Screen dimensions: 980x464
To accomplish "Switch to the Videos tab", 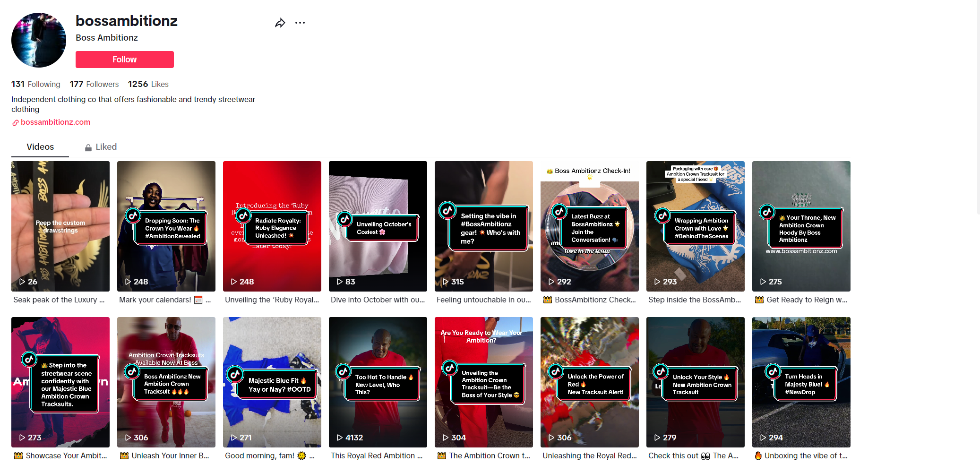I will tap(40, 147).
